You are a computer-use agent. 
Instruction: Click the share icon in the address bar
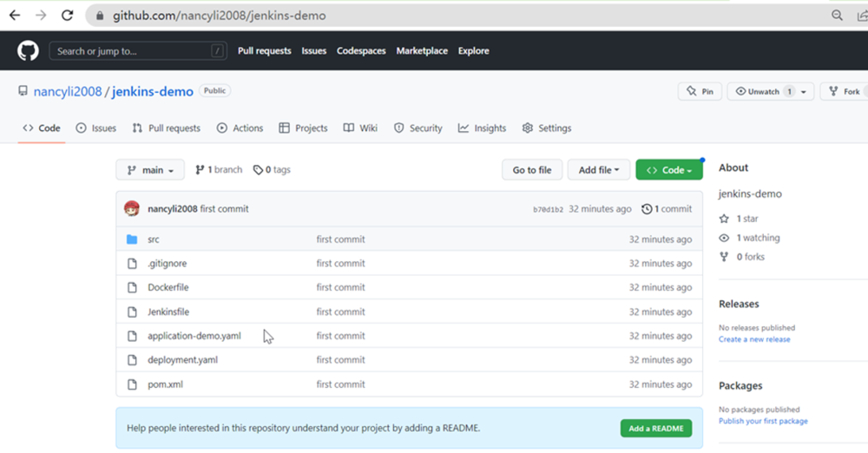[862, 16]
